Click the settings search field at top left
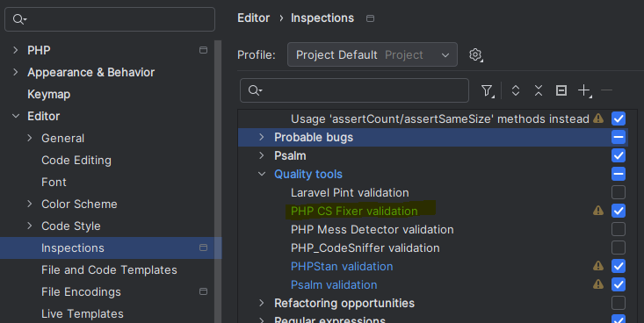Viewport: 644px width, 323px height. (110, 19)
